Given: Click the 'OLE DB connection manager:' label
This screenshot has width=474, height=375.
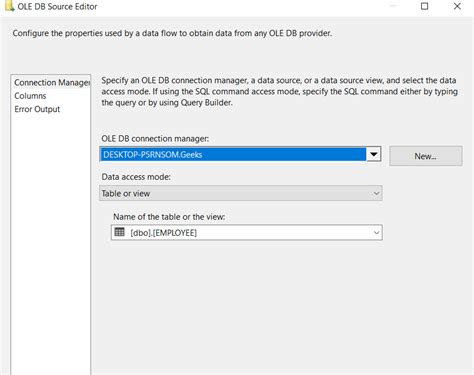Looking at the screenshot, I should pos(155,139).
